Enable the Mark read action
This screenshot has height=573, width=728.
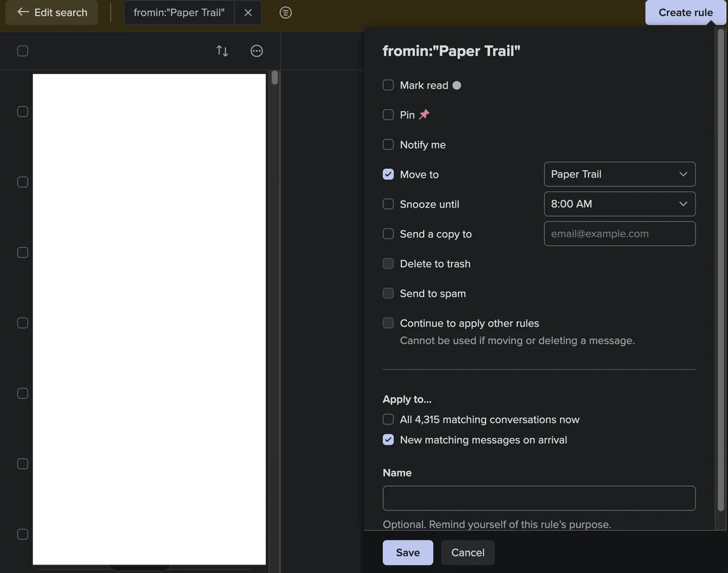388,85
